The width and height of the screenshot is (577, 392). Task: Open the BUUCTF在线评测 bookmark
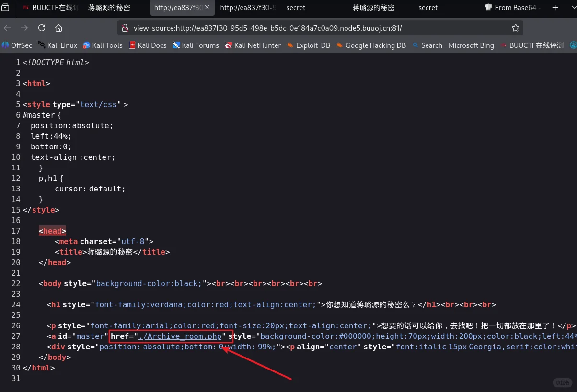[532, 45]
